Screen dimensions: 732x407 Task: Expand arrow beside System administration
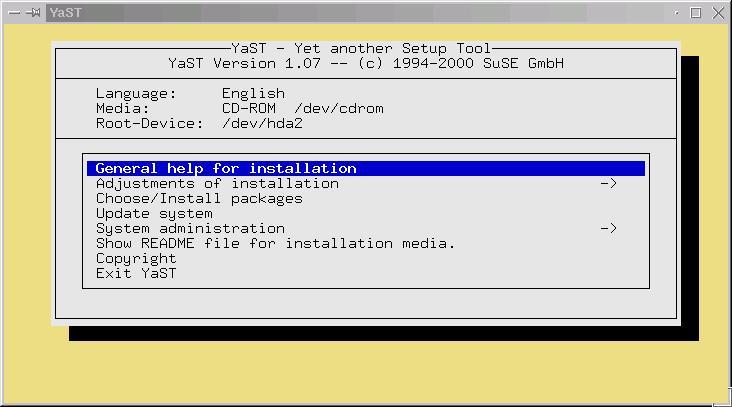click(608, 229)
